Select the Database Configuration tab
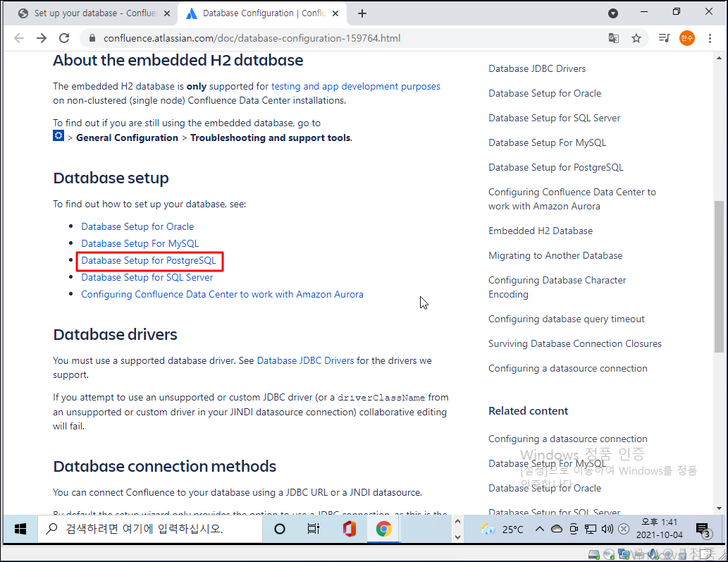Viewport: 728px width, 562px height. point(264,13)
